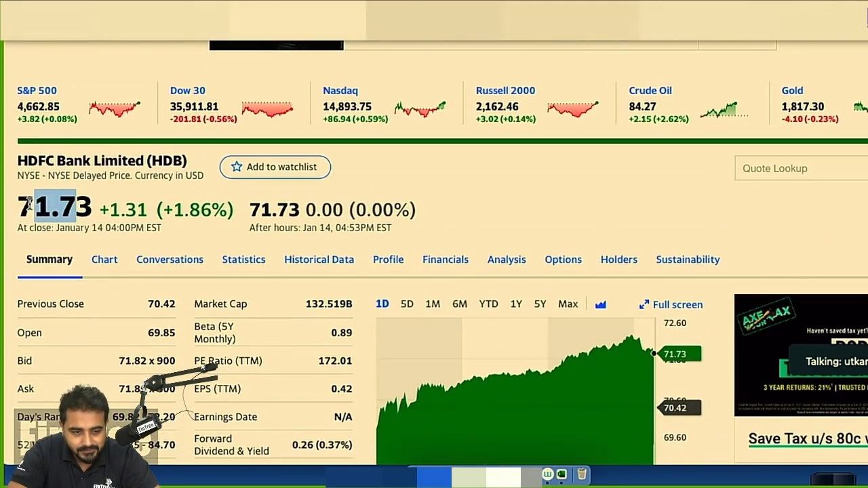Select the YTD chart range

[488, 304]
